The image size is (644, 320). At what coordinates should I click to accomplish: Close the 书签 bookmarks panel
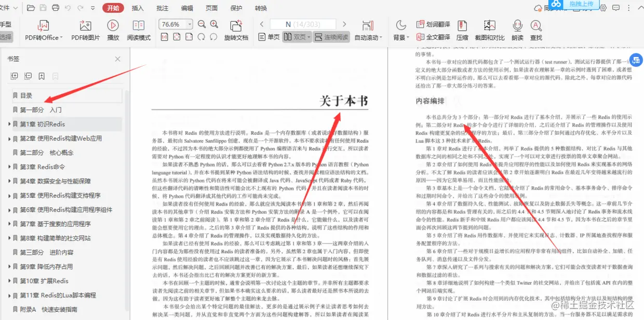118,59
